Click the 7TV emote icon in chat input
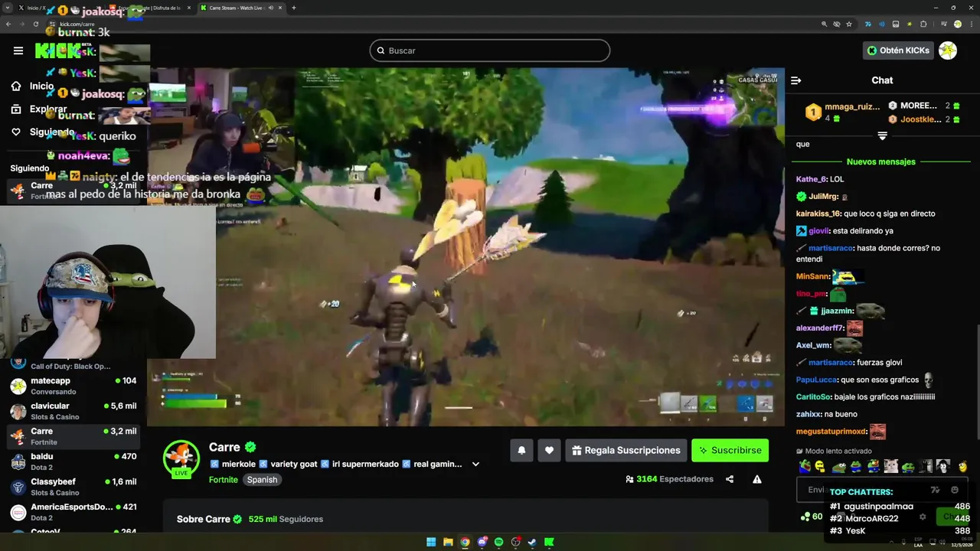Image resolution: width=980 pixels, height=551 pixels. (x=935, y=490)
